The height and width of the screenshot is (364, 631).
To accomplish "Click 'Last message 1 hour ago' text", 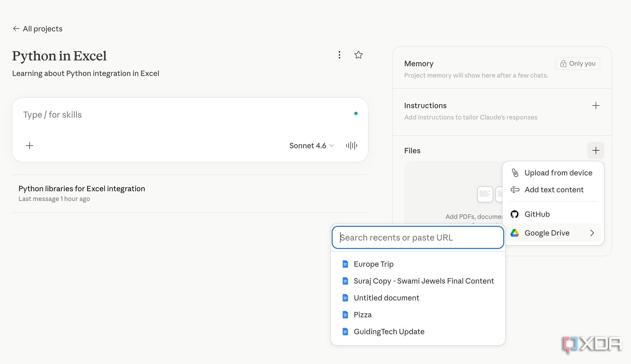I will click(54, 199).
